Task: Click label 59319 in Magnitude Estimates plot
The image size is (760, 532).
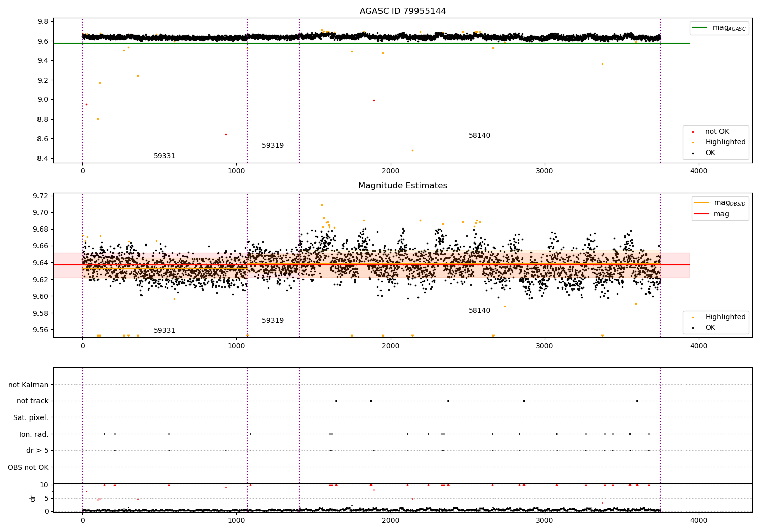Action: (x=273, y=321)
